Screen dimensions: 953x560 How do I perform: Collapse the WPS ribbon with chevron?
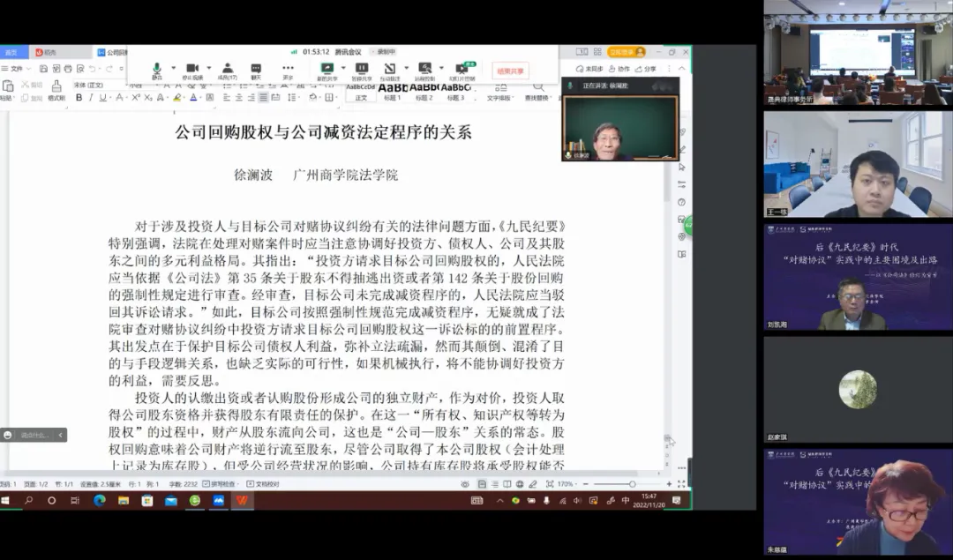pos(682,69)
